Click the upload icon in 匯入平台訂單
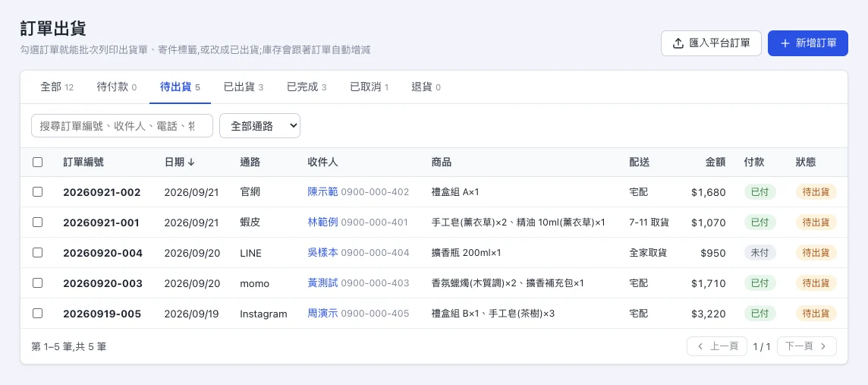This screenshot has width=868, height=385. pos(678,43)
